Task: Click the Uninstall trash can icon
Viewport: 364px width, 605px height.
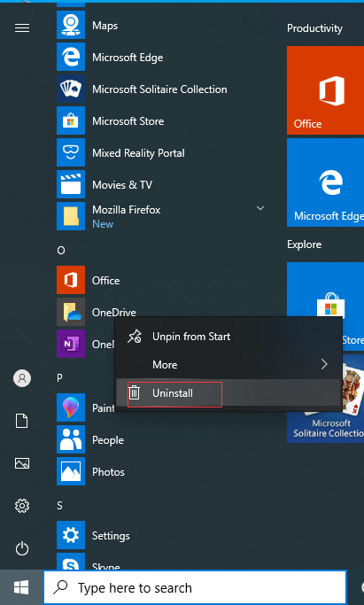Action: point(135,393)
